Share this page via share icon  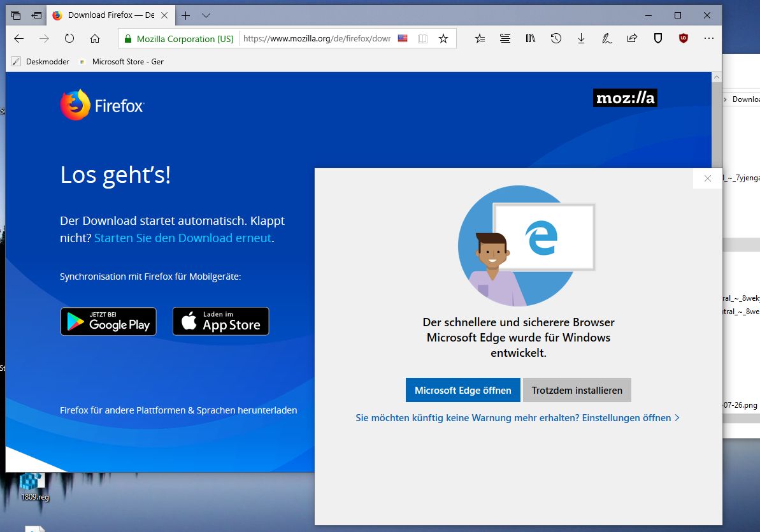pyautogui.click(x=632, y=38)
